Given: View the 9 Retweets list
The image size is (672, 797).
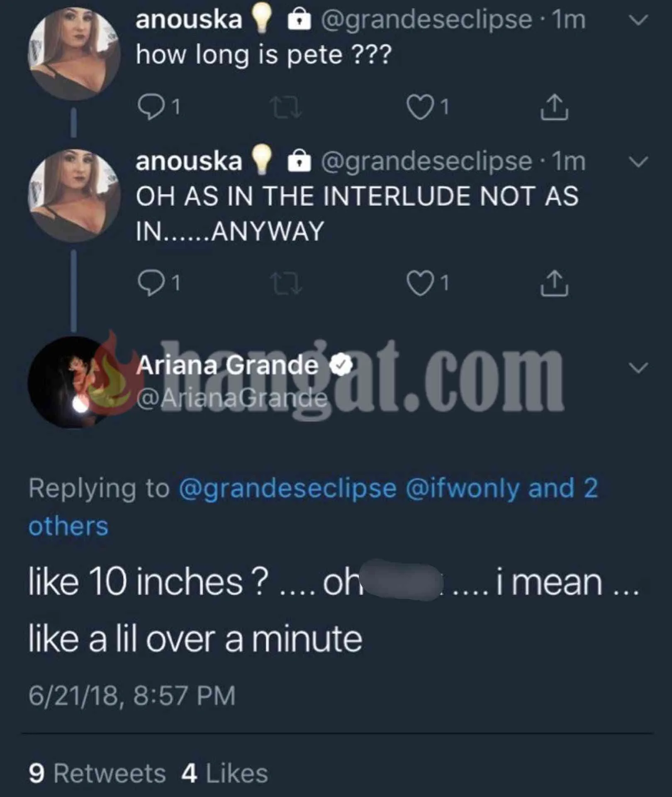Looking at the screenshot, I should coord(97,774).
